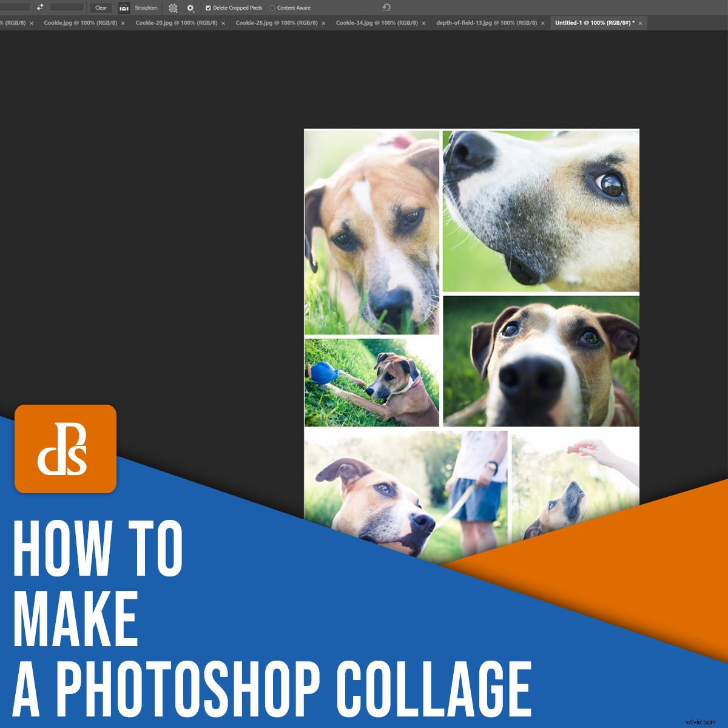The image size is (728, 728).
Task: Select the Straighten tool camera icon
Action: pyautogui.click(x=123, y=7)
